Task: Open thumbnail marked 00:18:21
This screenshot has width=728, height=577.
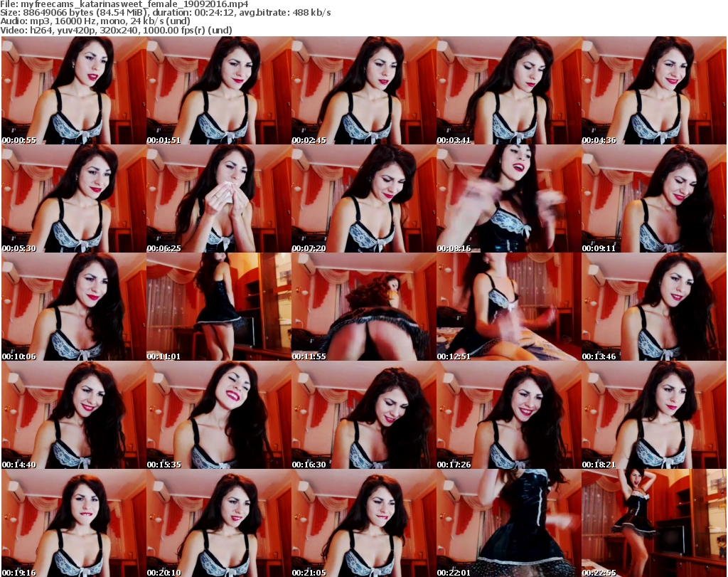Action: coord(654,415)
